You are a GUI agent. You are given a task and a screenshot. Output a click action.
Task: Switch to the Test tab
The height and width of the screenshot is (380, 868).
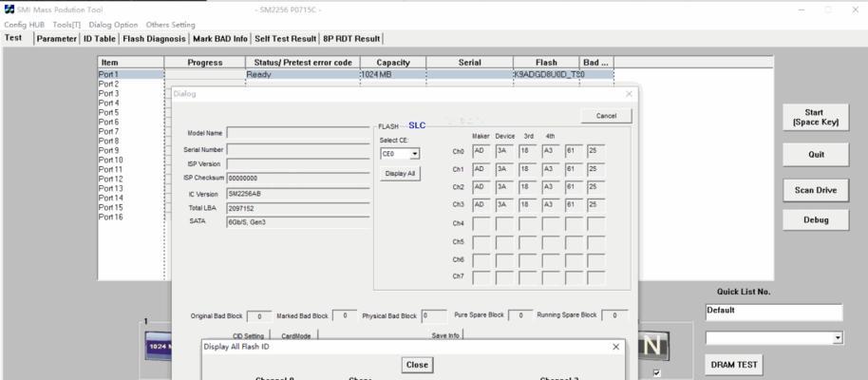tap(13, 38)
